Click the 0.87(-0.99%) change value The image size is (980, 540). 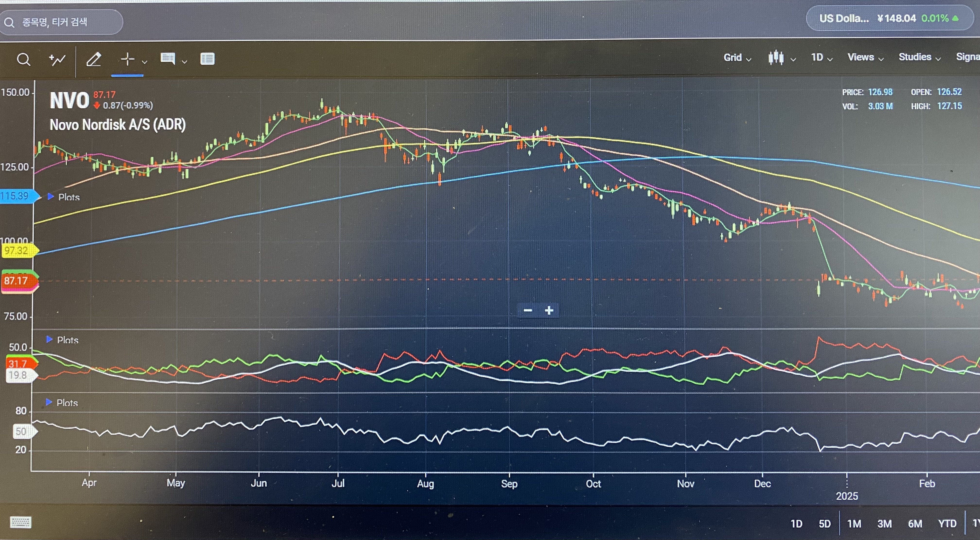point(128,106)
